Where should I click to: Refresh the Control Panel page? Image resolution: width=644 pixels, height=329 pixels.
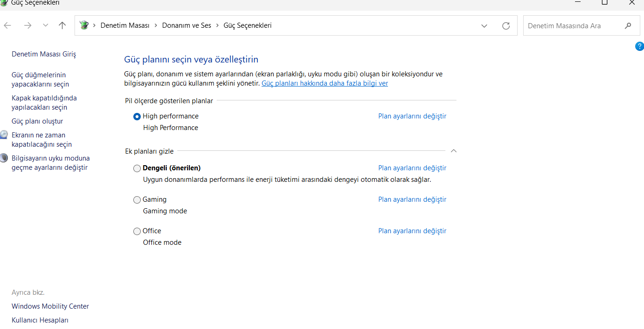pyautogui.click(x=506, y=26)
